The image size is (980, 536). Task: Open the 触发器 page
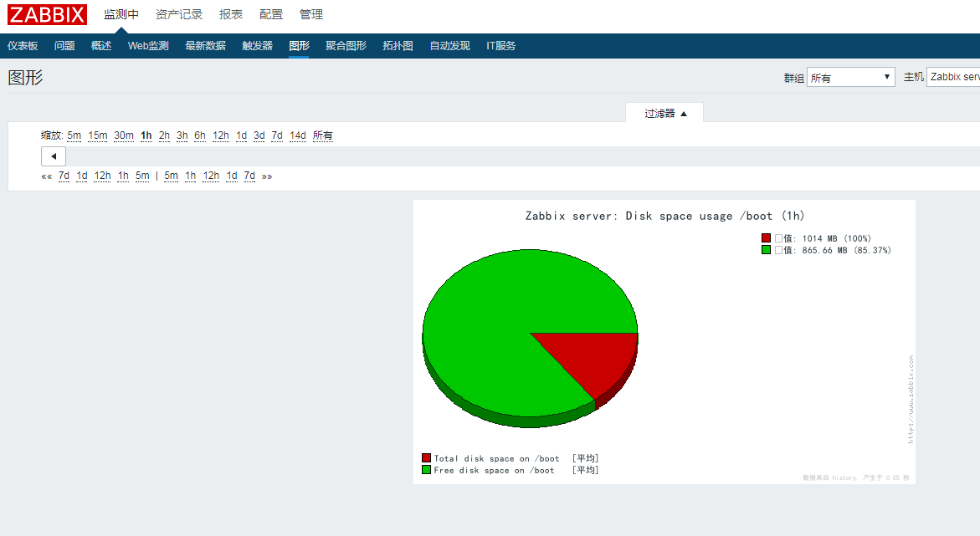[x=257, y=46]
